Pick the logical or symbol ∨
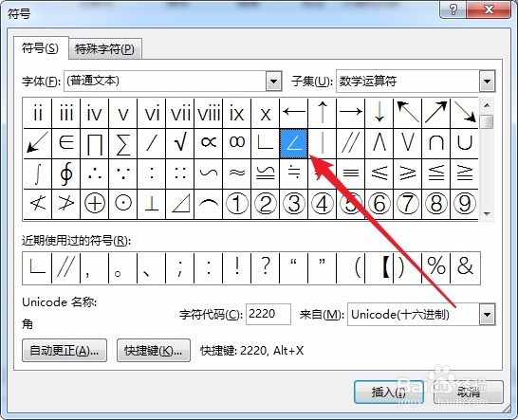The width and height of the screenshot is (518, 420). click(x=407, y=143)
